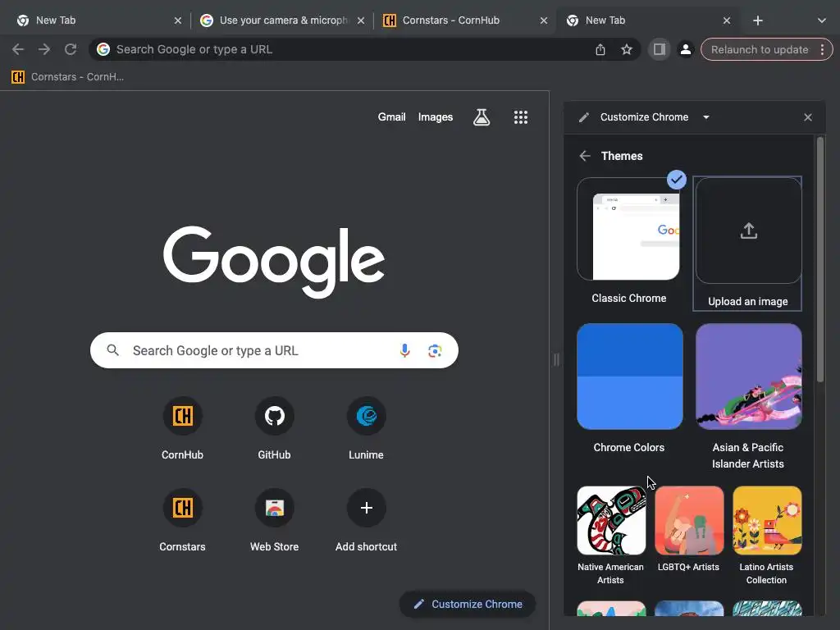840x630 pixels.
Task: Open Asian & Pacific Islander Artists collection
Action: (748, 396)
